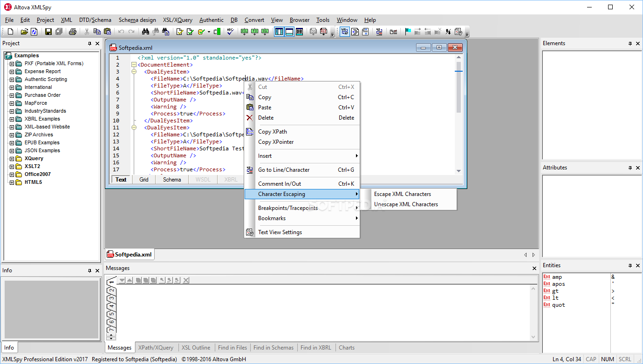The width and height of the screenshot is (643, 364).
Task: Open validate button dropdown arrow
Action: pyautogui.click(x=209, y=32)
